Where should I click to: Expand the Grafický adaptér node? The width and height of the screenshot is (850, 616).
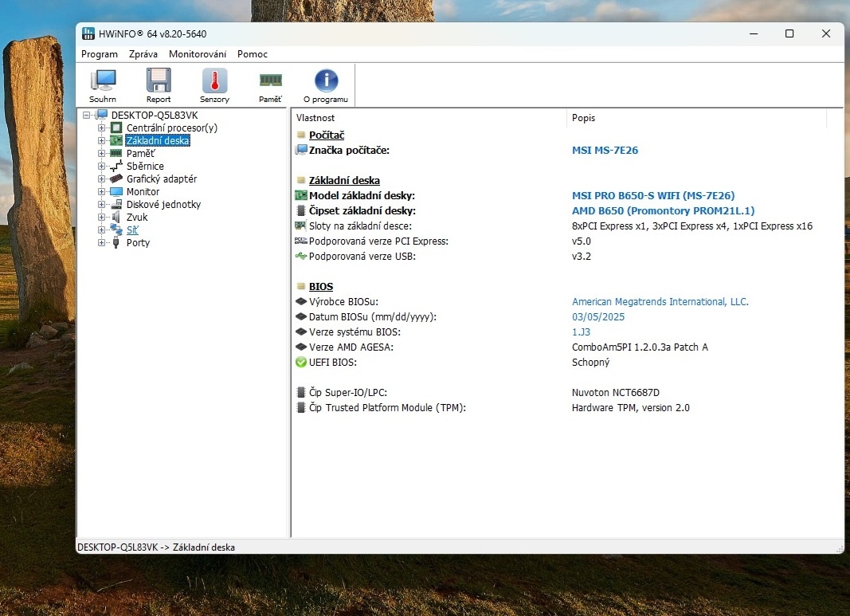[x=101, y=179]
